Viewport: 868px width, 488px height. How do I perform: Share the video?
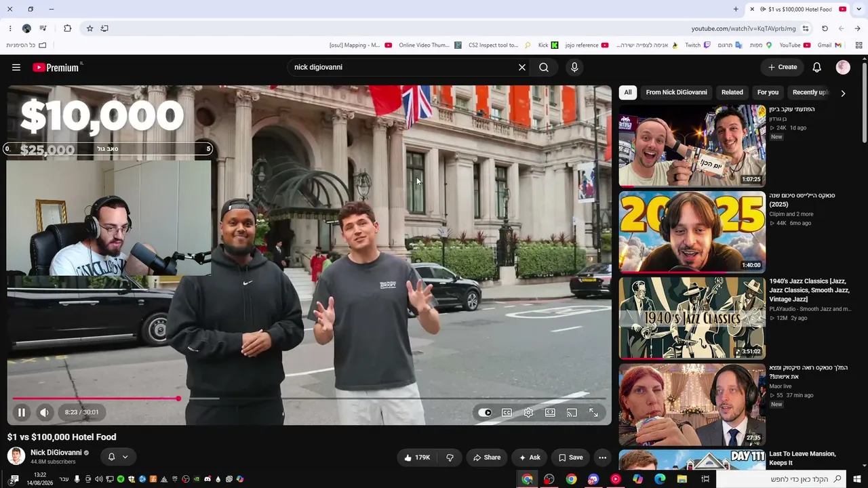[486, 457]
